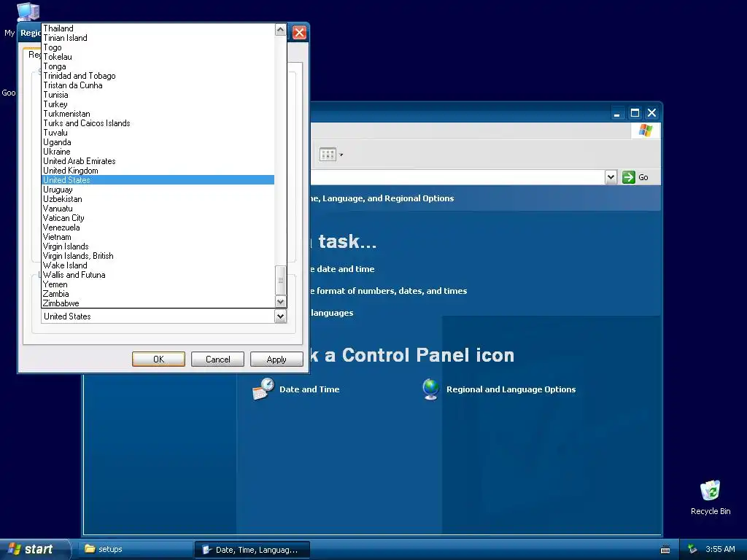The image size is (747, 560).
Task: Click the Apply button in the dialog
Action: click(x=276, y=359)
